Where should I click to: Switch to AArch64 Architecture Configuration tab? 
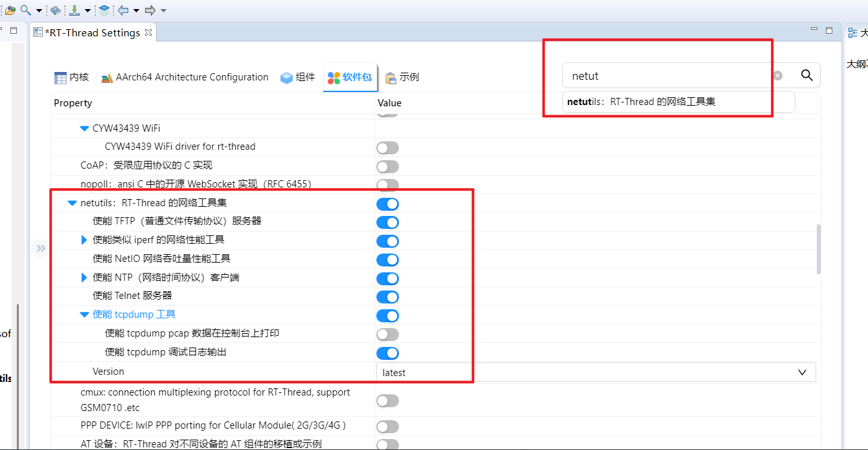pyautogui.click(x=185, y=77)
